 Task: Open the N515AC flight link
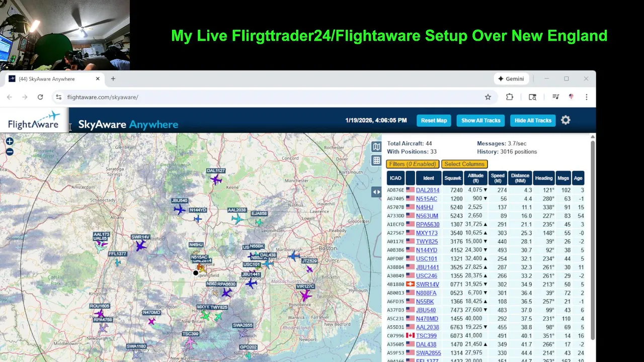click(x=426, y=199)
